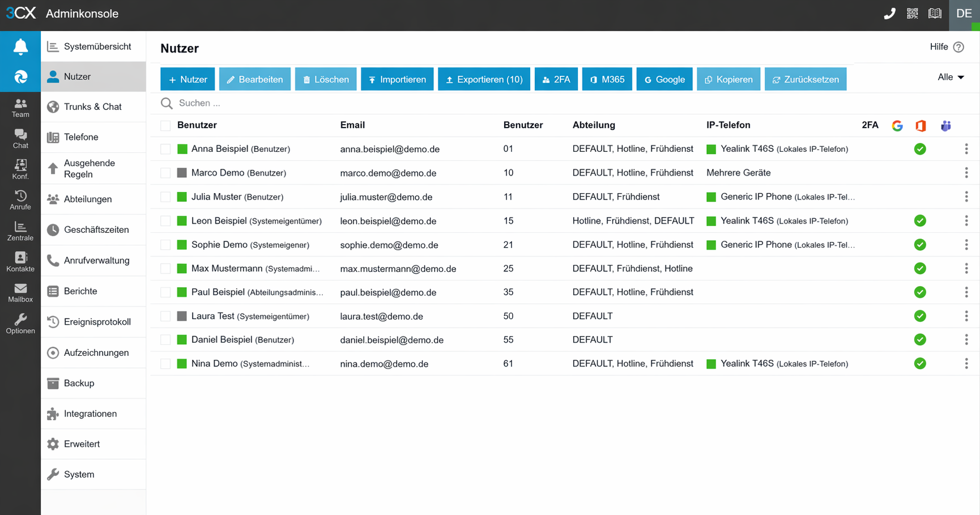The width and height of the screenshot is (980, 515).
Task: Click the phone dialer icon in header
Action: click(x=889, y=14)
